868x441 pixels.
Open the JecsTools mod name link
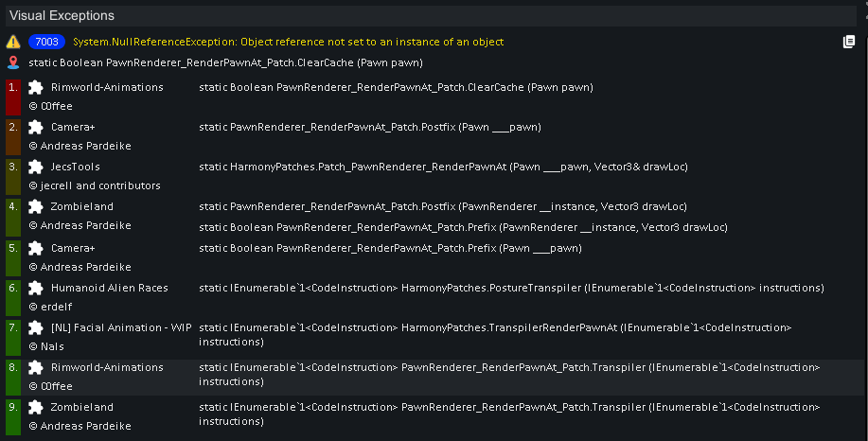(76, 167)
